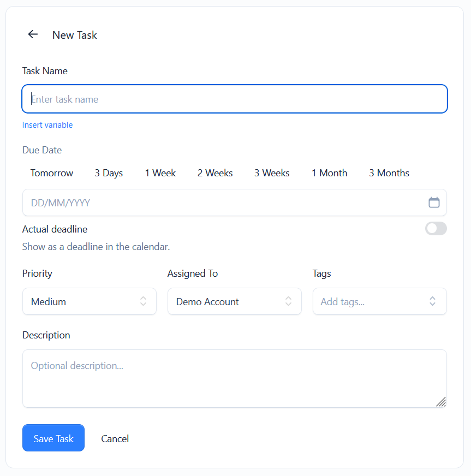The image size is (471, 476).
Task: Set due date to 2 Weeks
Action: [x=215, y=172]
